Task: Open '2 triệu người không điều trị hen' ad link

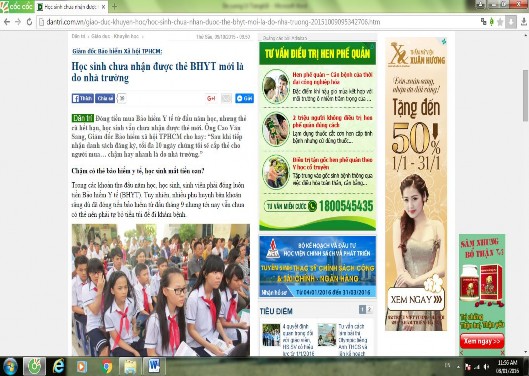Action: click(332, 121)
